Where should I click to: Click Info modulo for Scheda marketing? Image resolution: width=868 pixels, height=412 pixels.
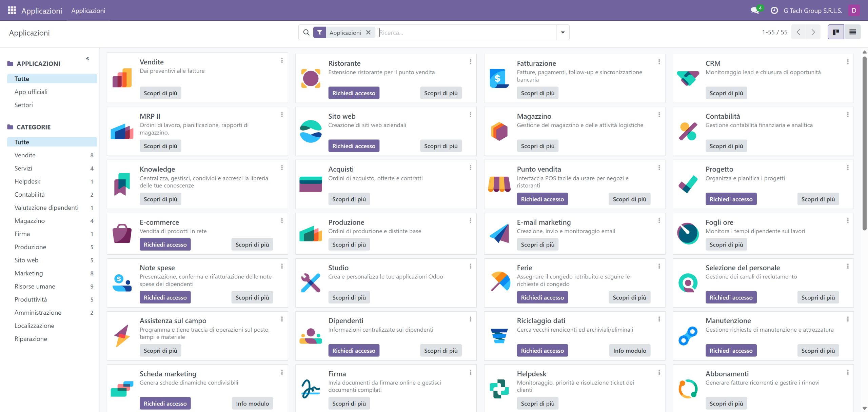[x=252, y=404]
